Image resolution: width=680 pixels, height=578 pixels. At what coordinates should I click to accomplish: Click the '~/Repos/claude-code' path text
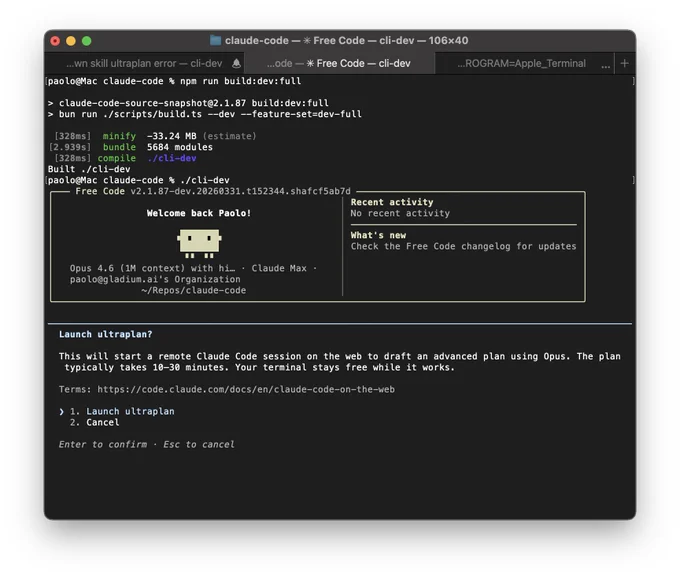tap(193, 291)
